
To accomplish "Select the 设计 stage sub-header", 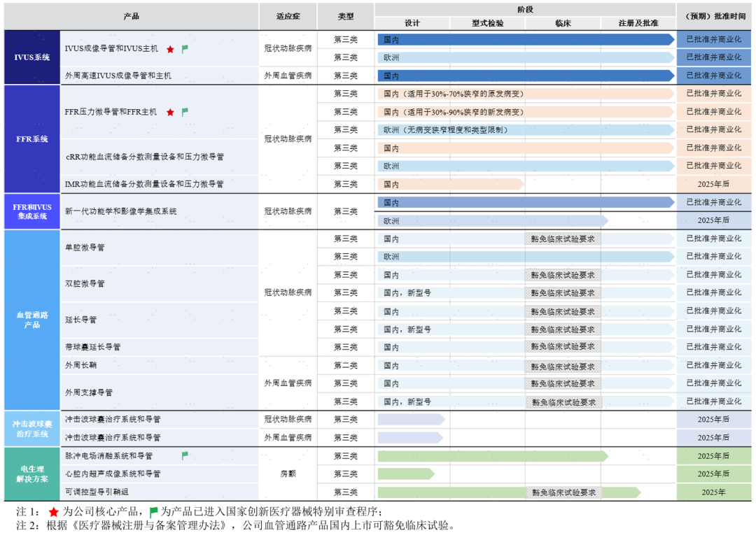I will tap(412, 23).
